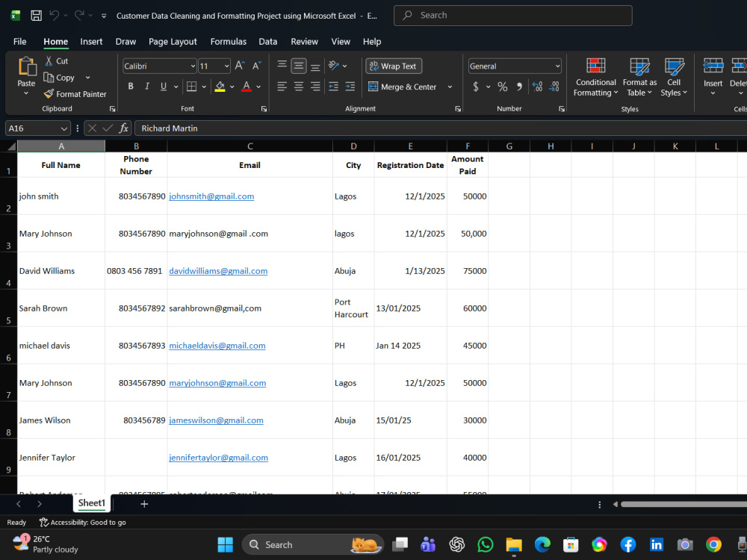Switch to the Formulas tab

click(228, 41)
